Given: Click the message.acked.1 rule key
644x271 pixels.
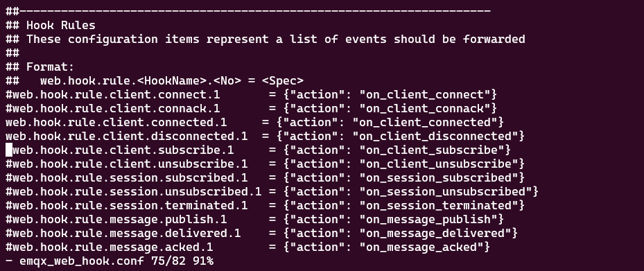Looking at the screenshot, I should (110, 247).
